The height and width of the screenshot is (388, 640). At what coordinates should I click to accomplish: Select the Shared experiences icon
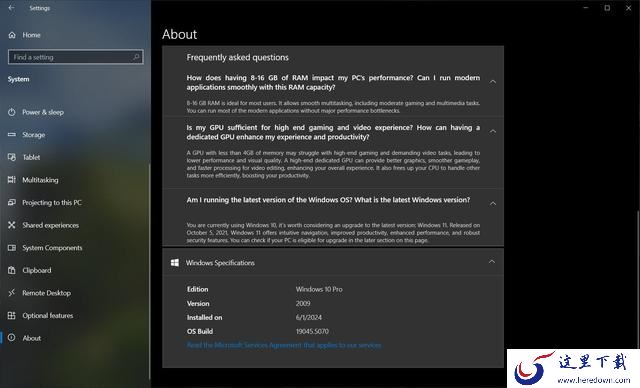12,225
